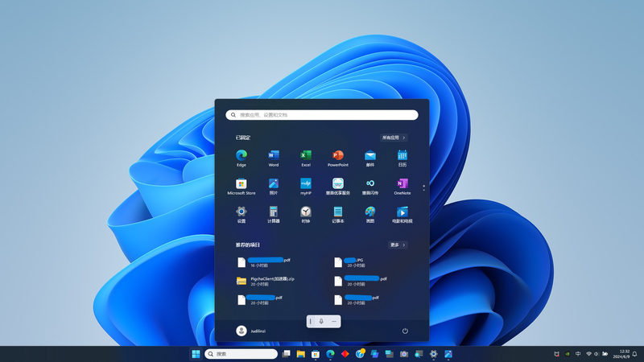The height and width of the screenshot is (362, 644).
Task: Go to next pinned apps page dots
Action: (x=423, y=189)
